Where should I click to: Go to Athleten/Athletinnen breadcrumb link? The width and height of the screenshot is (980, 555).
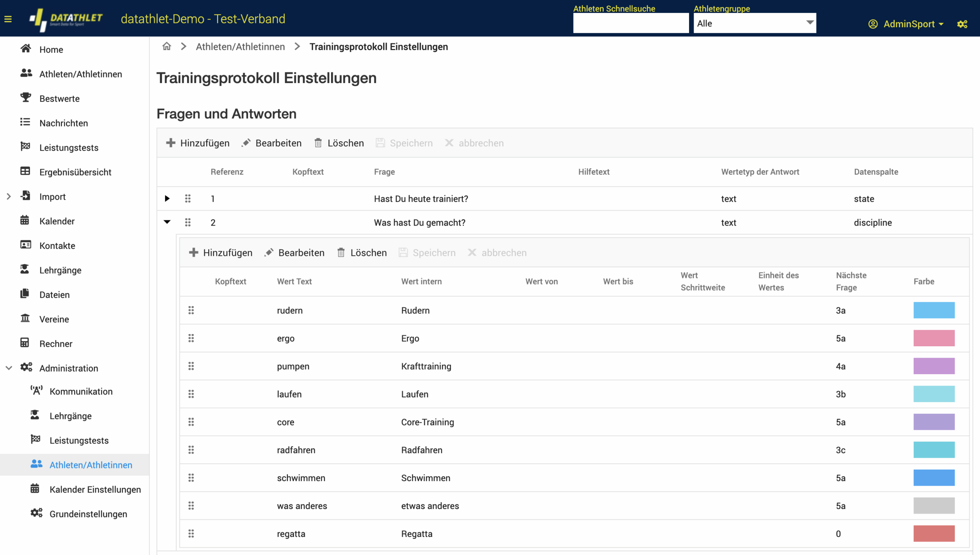[240, 47]
